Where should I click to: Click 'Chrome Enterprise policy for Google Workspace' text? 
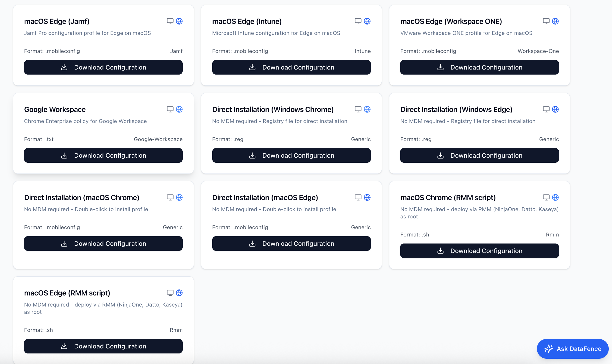(x=85, y=121)
